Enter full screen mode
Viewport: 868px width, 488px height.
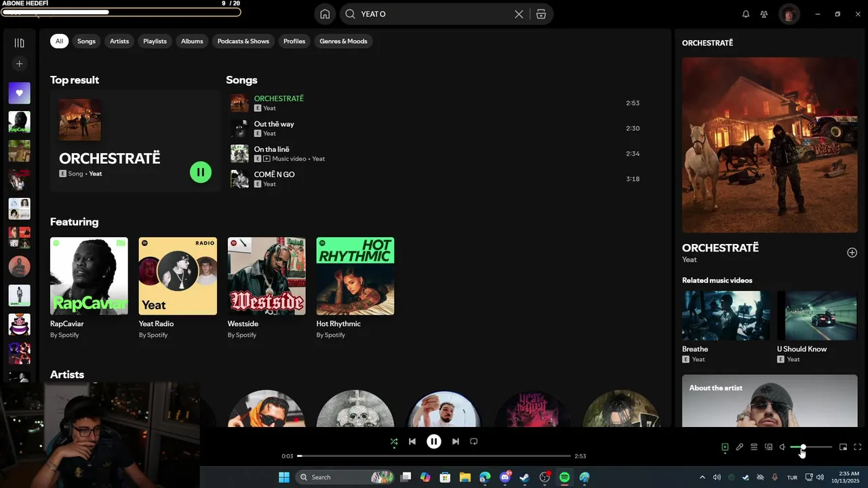(858, 447)
